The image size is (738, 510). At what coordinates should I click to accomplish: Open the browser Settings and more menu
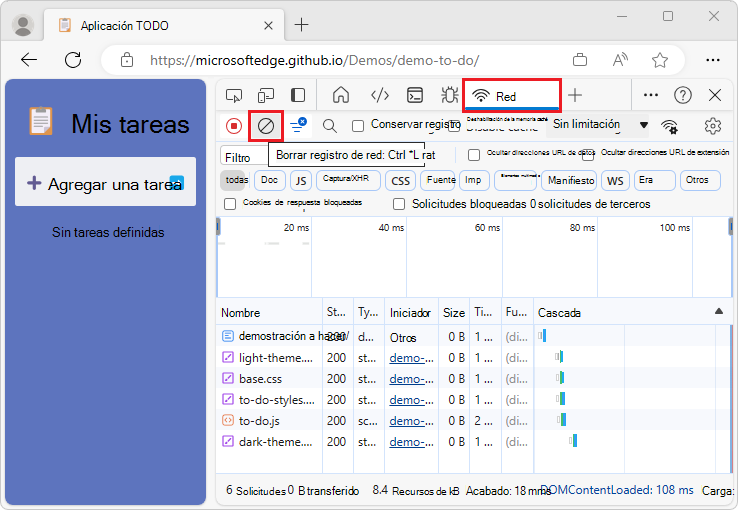click(713, 60)
